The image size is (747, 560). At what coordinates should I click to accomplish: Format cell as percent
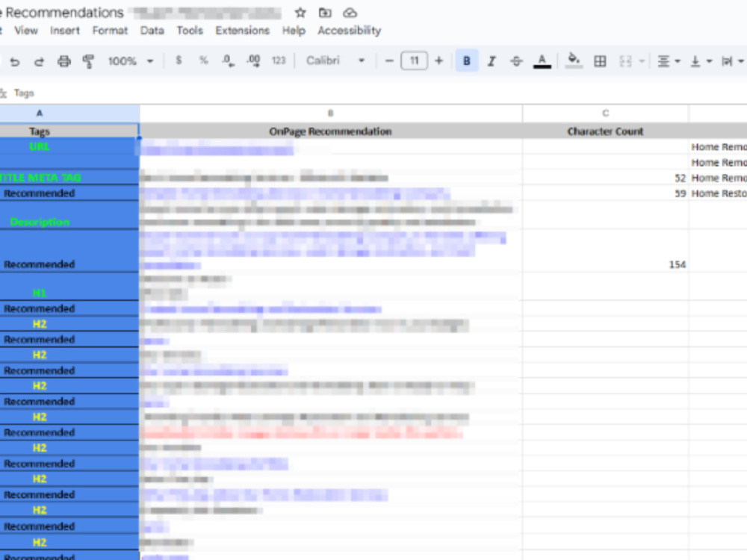pyautogui.click(x=203, y=60)
